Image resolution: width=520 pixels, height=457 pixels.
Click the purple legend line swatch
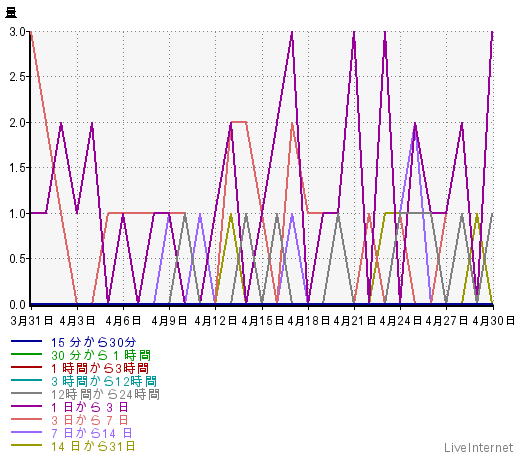(x=26, y=406)
